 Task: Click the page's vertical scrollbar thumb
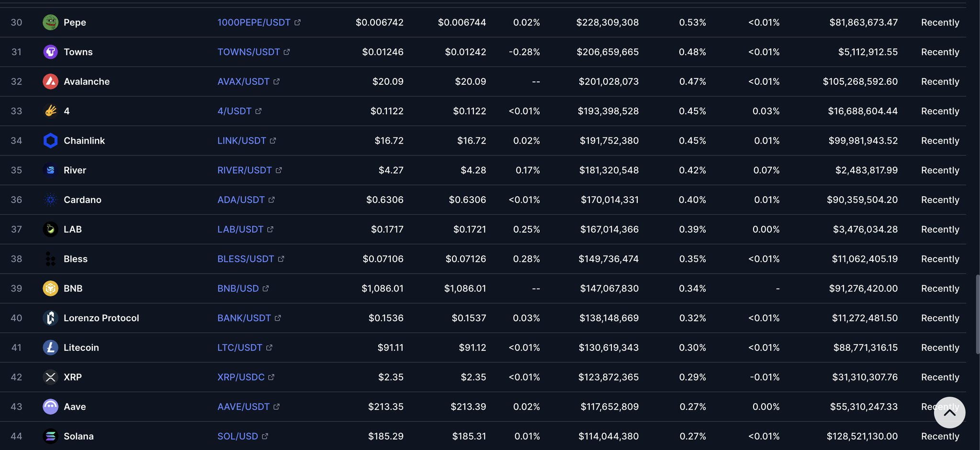click(978, 314)
